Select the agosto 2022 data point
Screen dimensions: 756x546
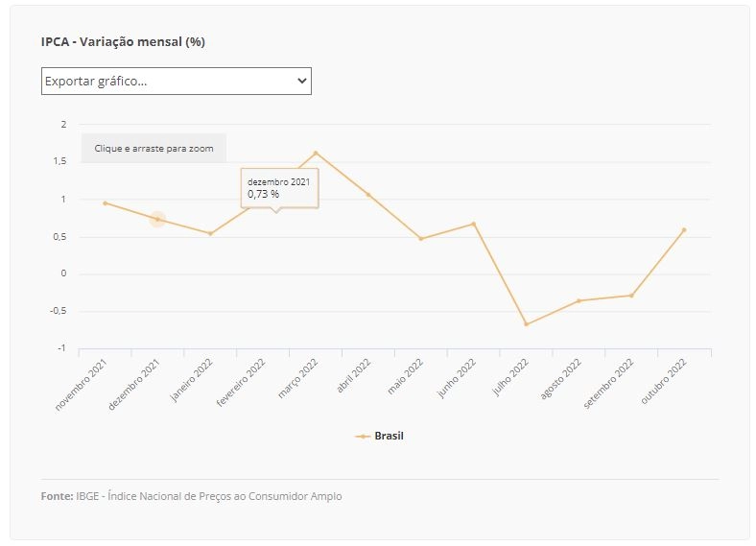579,301
